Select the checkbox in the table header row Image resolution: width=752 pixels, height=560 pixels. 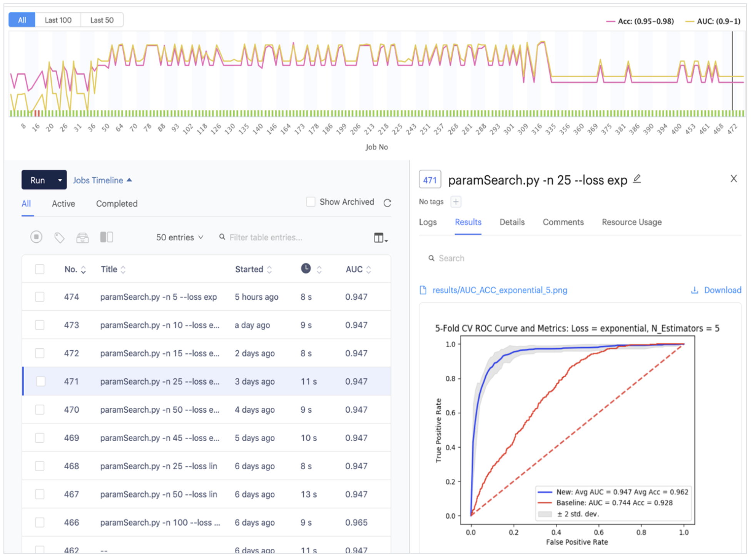point(40,269)
